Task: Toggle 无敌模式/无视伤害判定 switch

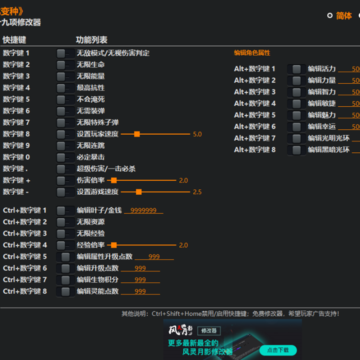Action: [x=65, y=53]
